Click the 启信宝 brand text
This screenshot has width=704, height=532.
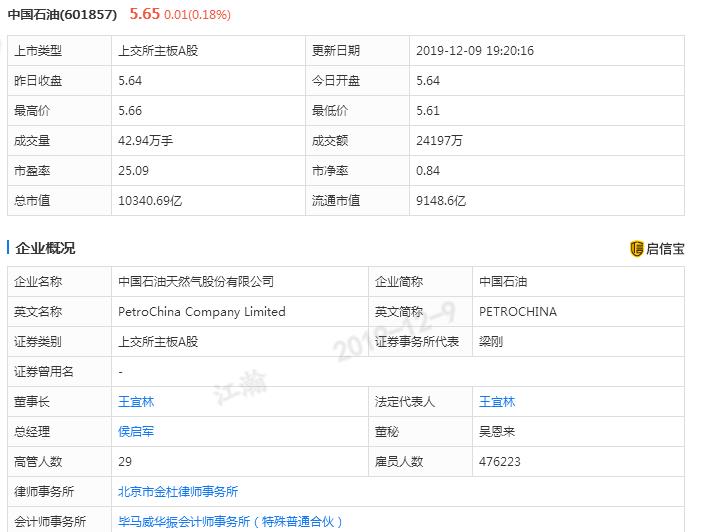pyautogui.click(x=665, y=249)
